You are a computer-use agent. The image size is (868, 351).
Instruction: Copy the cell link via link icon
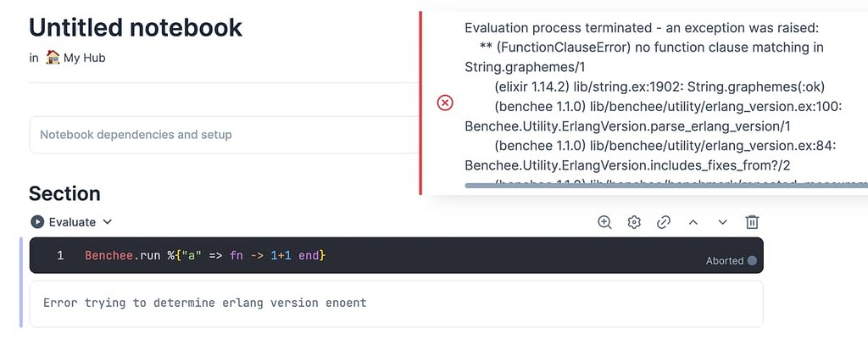[x=663, y=222]
